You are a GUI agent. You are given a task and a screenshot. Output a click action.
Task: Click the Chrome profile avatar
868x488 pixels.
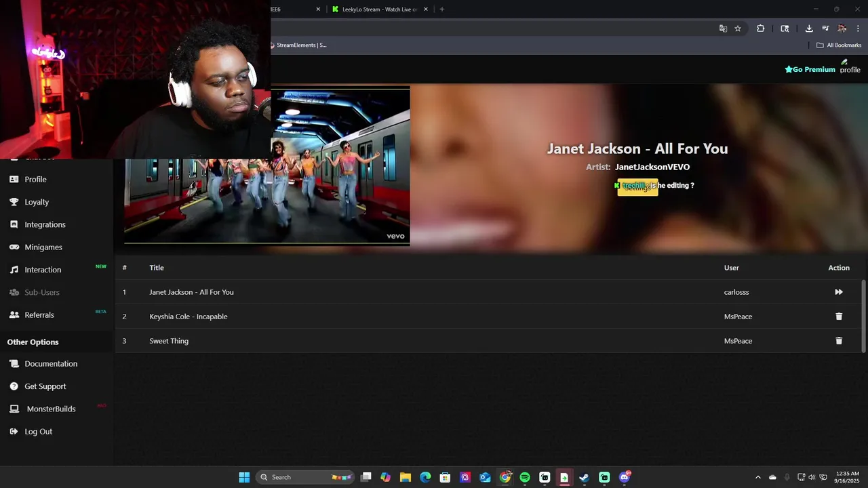[x=842, y=28]
